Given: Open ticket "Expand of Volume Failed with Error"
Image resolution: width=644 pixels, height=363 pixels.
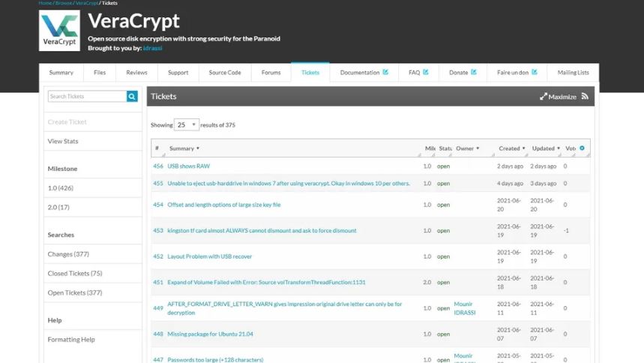Looking at the screenshot, I should click(x=266, y=283).
